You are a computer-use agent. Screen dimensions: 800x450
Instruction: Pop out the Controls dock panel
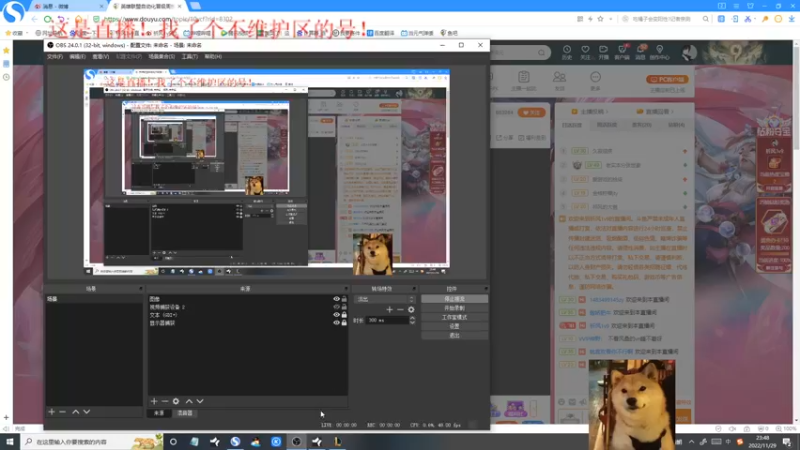[x=486, y=289]
